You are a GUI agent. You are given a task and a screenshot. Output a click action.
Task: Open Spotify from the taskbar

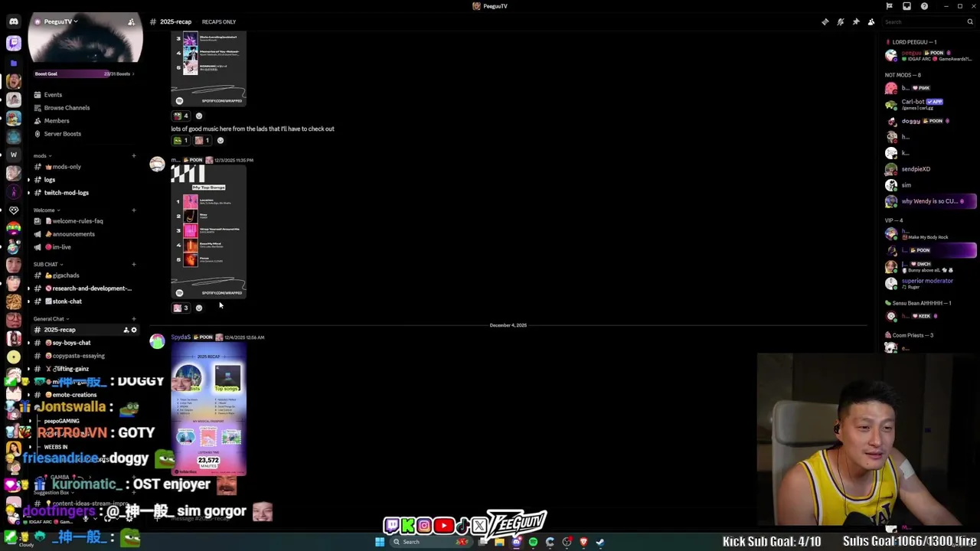click(x=533, y=542)
